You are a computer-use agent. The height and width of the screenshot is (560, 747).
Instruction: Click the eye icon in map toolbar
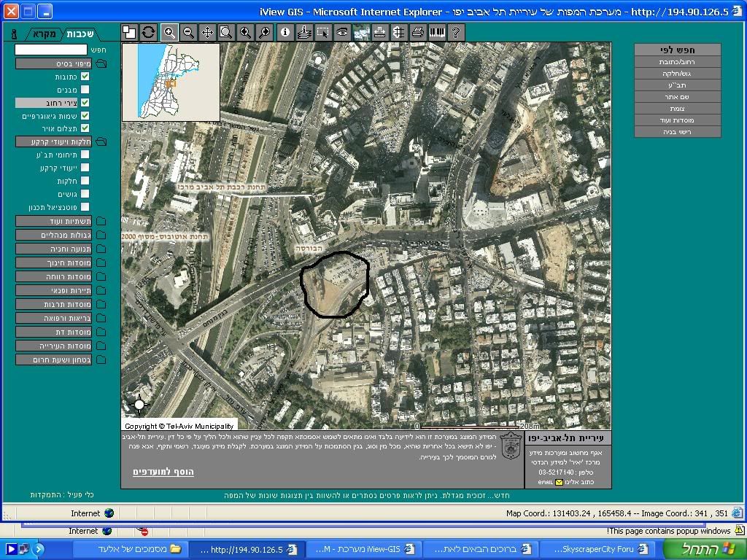(342, 32)
